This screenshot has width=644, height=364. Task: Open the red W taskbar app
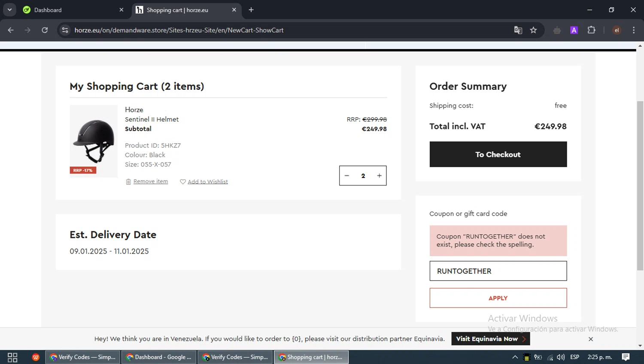(36, 357)
